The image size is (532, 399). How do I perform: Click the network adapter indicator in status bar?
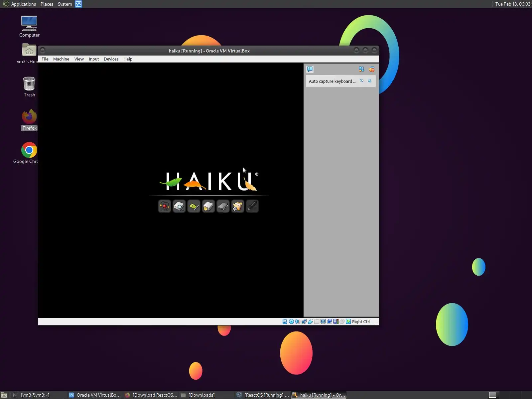point(304,322)
